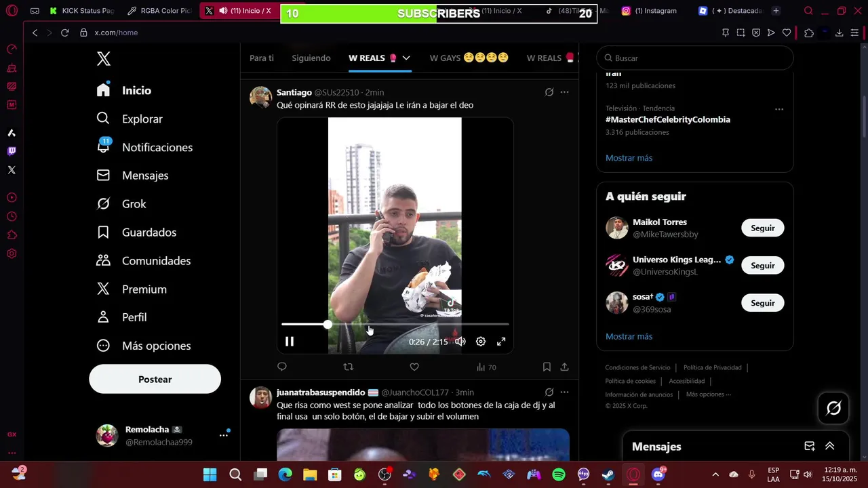Click the video progress slider handle
This screenshot has width=868, height=488.
pos(328,325)
